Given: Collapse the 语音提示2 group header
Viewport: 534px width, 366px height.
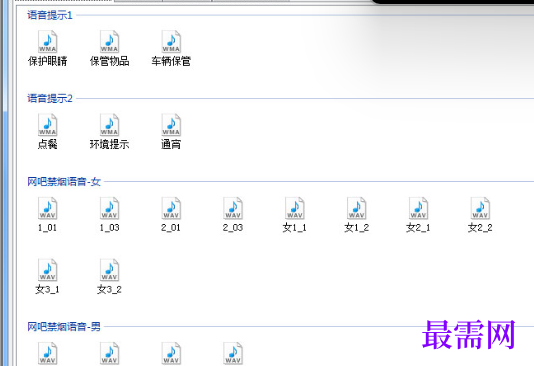Looking at the screenshot, I should pos(50,98).
